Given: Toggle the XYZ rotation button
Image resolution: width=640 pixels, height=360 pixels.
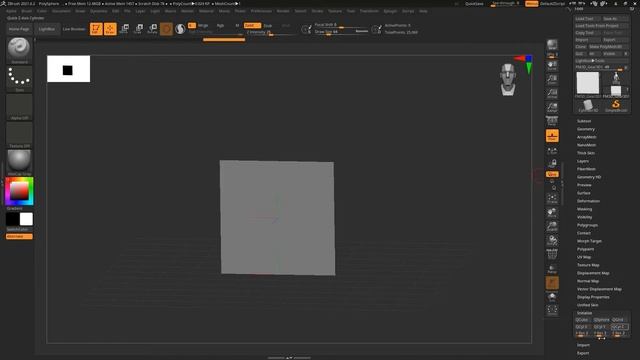Looking at the screenshot, I should [552, 174].
